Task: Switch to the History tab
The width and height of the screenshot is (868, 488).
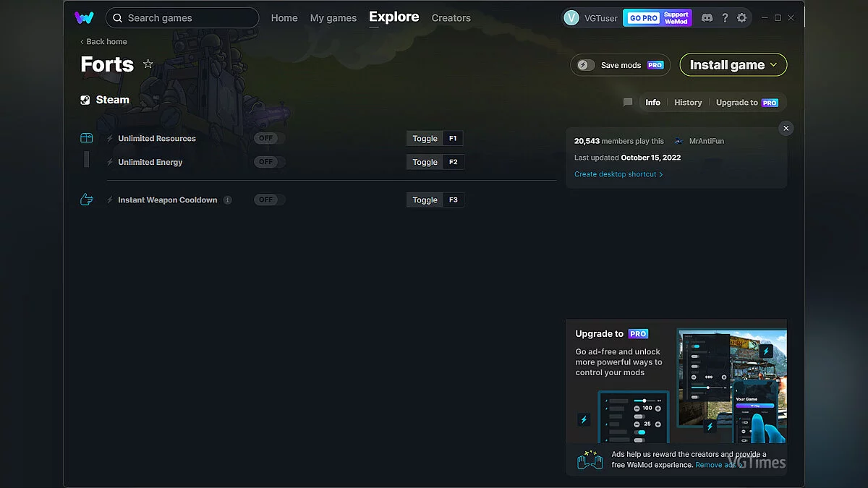Action: [x=688, y=103]
